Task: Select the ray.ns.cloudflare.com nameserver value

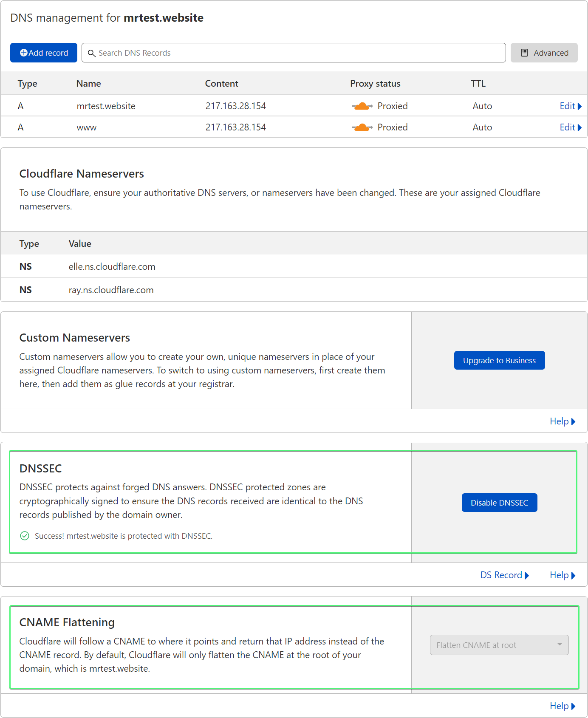Action: (111, 290)
